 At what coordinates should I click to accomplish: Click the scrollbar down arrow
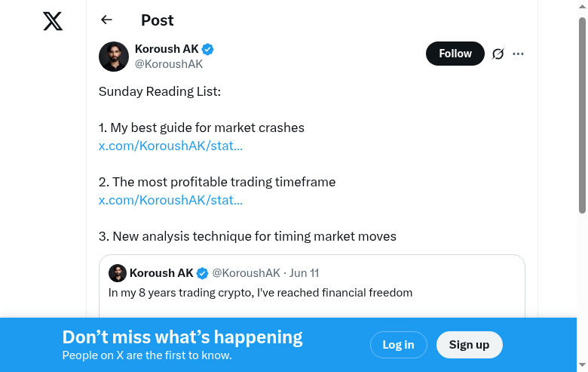(582, 365)
